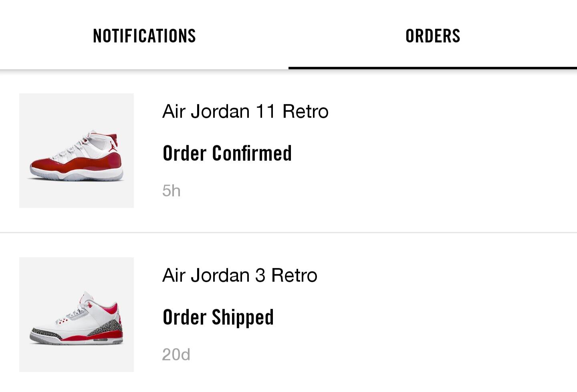Open the Air Jordan 11 Retro thumbnail
577x392 pixels.
77,151
